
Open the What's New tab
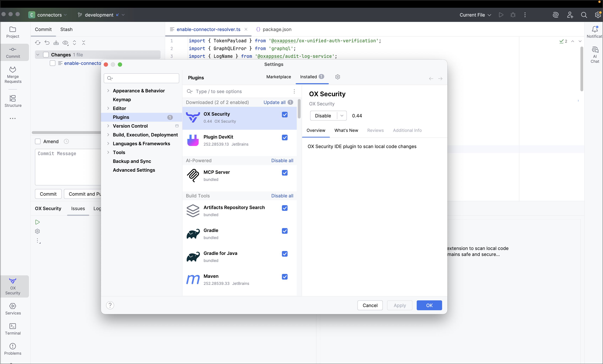346,130
